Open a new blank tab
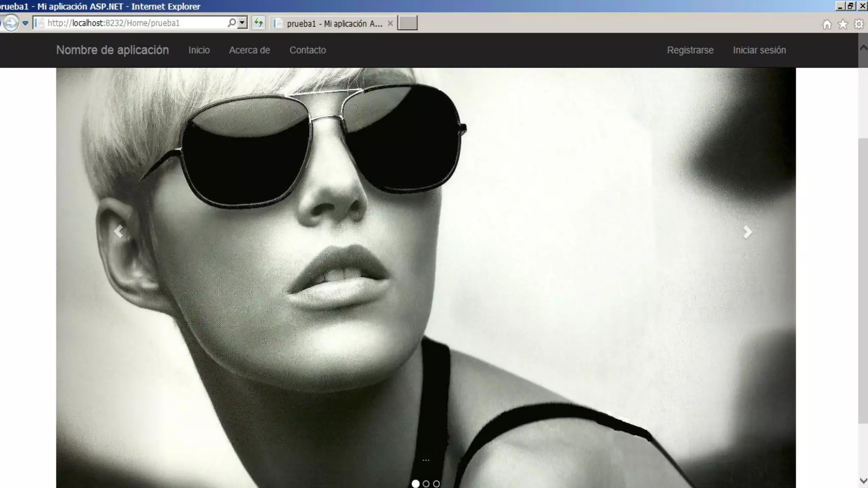868x488 pixels. point(407,23)
